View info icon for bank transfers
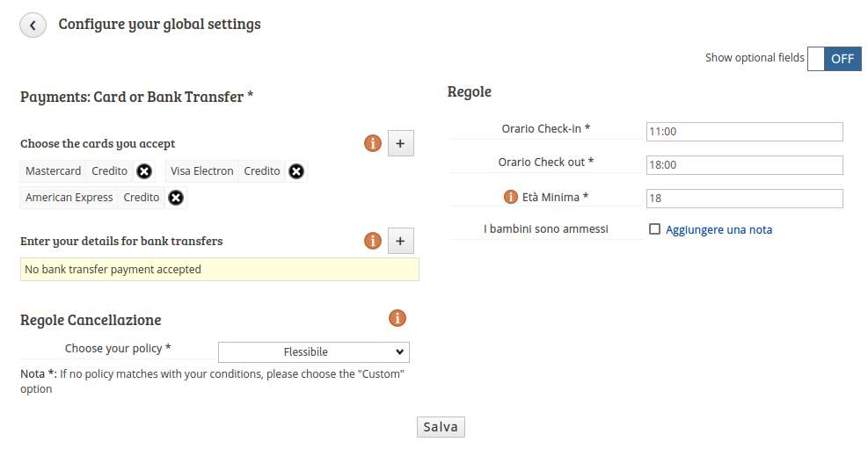The image size is (868, 449). (x=373, y=241)
